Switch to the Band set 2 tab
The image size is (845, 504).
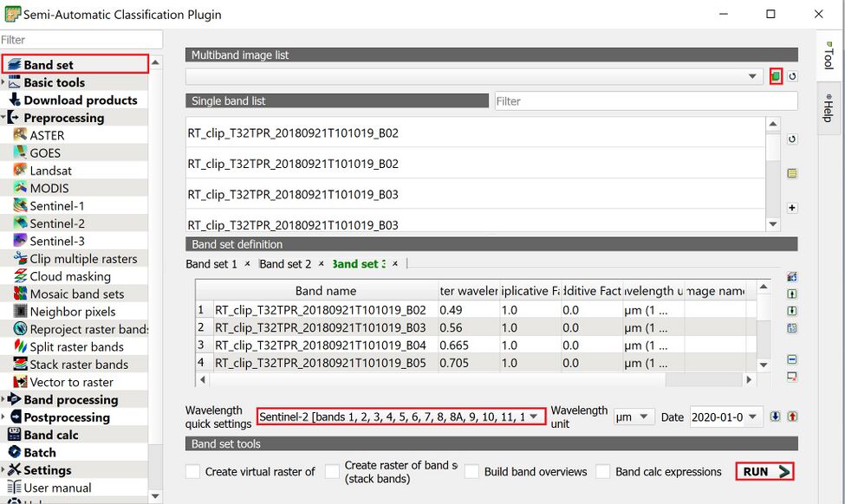pyautogui.click(x=285, y=263)
